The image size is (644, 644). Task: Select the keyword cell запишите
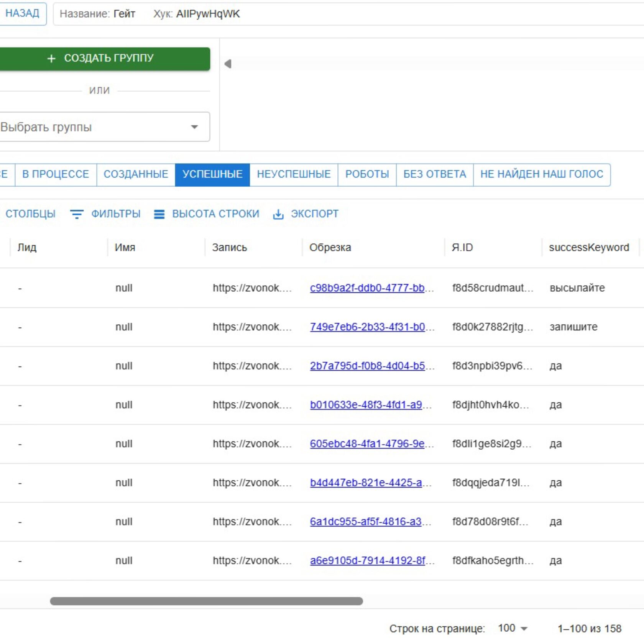coord(573,327)
